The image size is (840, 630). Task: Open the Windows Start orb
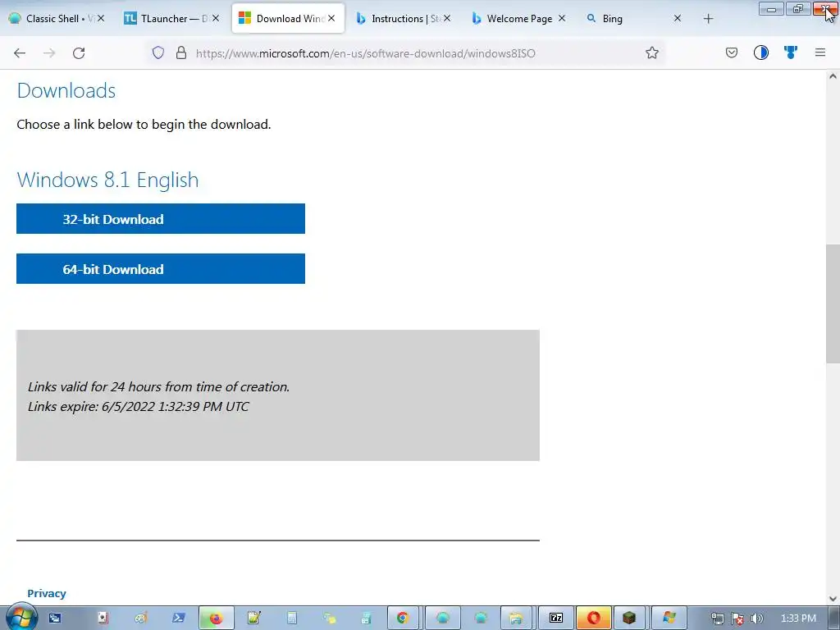[x=21, y=617]
